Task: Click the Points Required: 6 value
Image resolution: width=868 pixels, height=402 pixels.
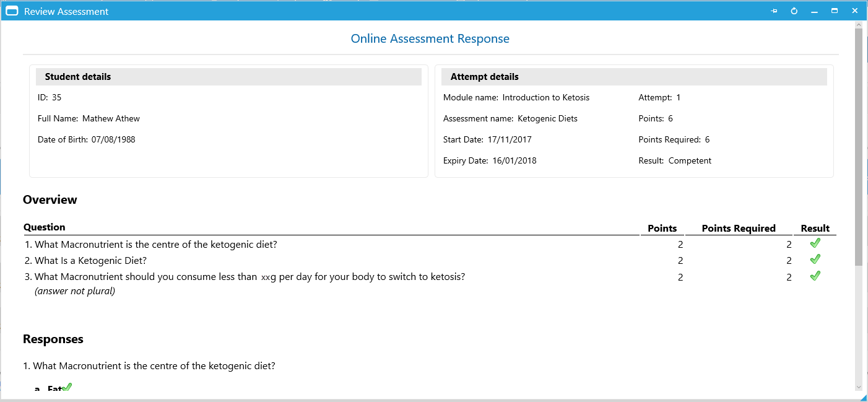Action: tap(707, 139)
